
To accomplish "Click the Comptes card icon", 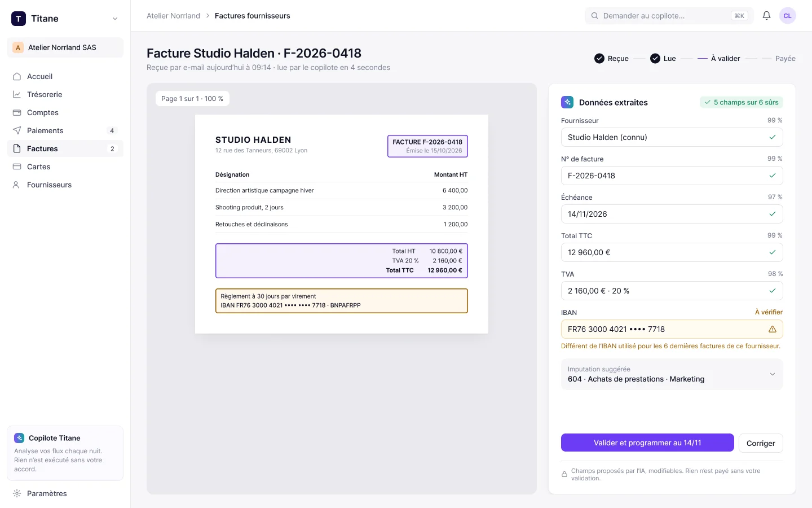I will pos(17,112).
